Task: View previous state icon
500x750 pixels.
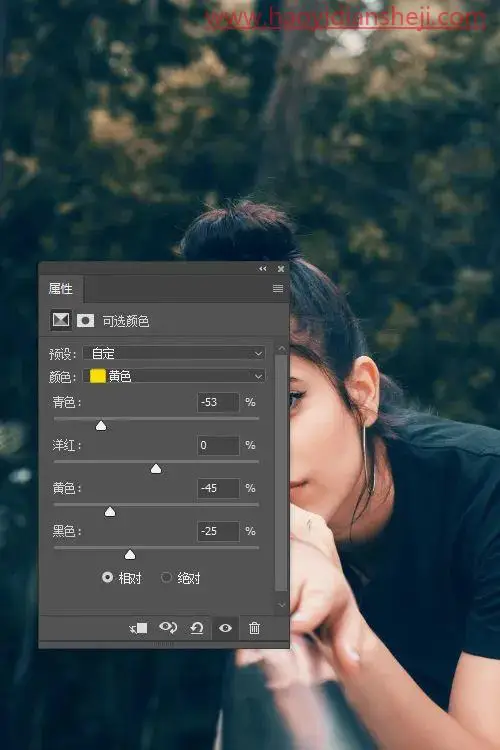Action: coord(168,628)
